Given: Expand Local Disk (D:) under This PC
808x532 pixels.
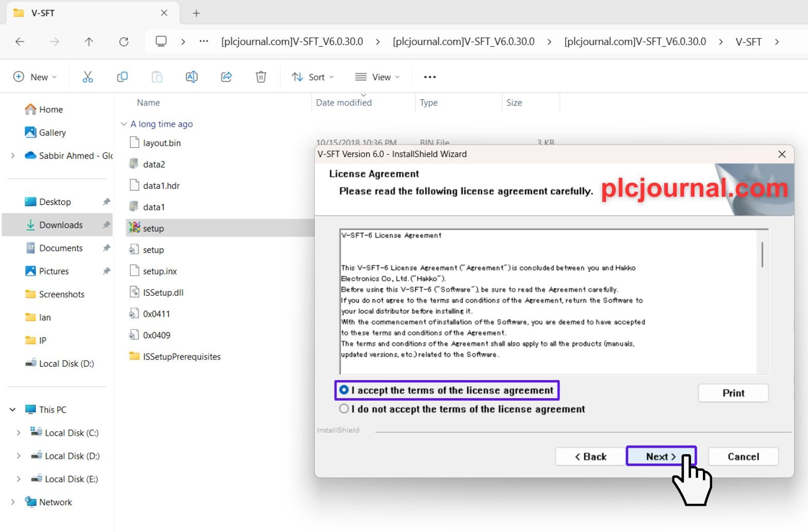Looking at the screenshot, I should (x=19, y=456).
